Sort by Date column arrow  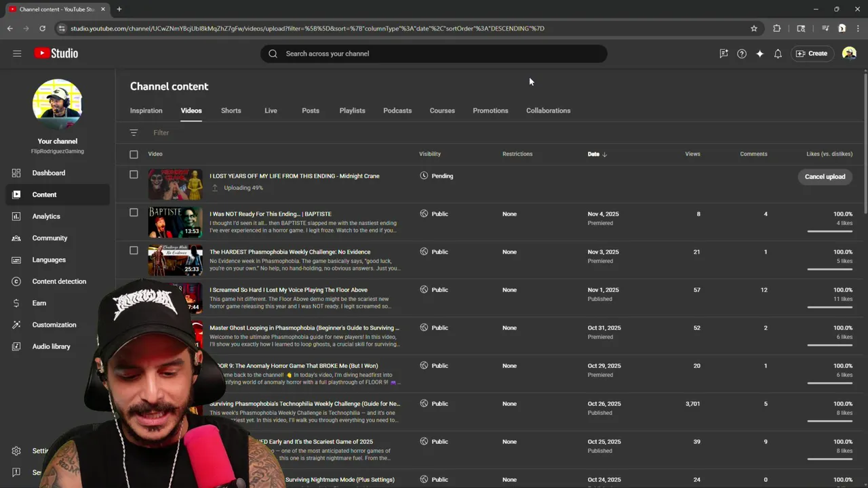coord(604,155)
